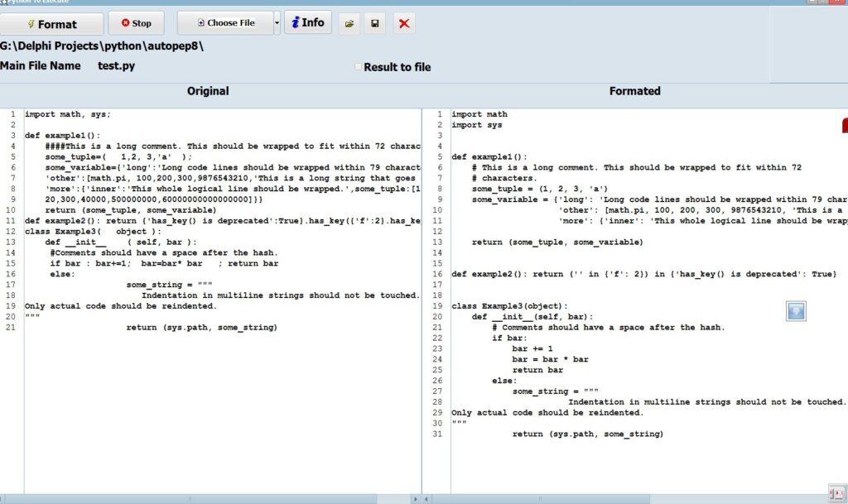The height and width of the screenshot is (504, 848).
Task: Click the 'return bar' line in Formated
Action: point(538,370)
